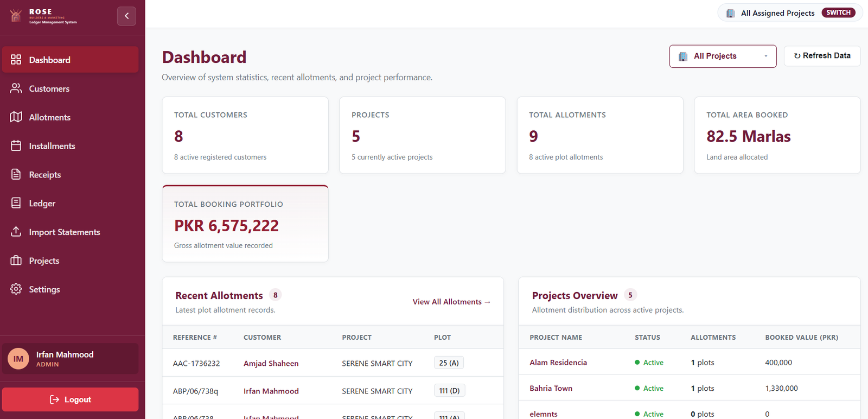Navigate to the Ledger page
The height and width of the screenshot is (419, 868).
(x=70, y=204)
